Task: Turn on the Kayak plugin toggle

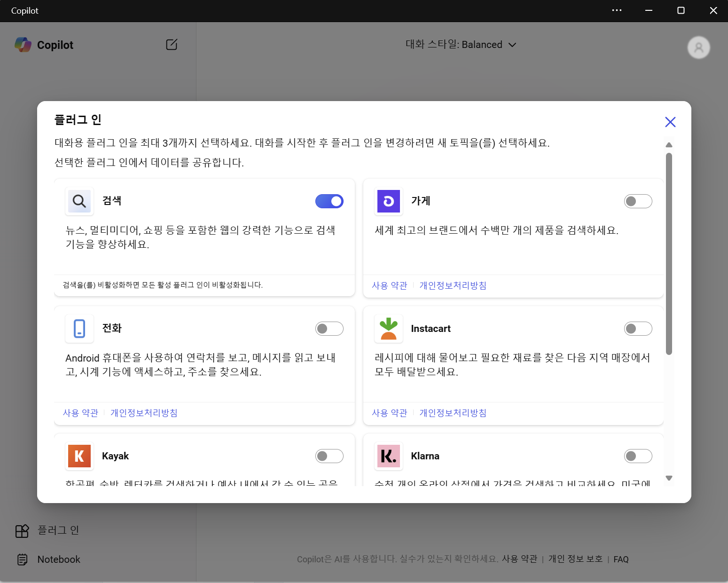Action: (329, 456)
